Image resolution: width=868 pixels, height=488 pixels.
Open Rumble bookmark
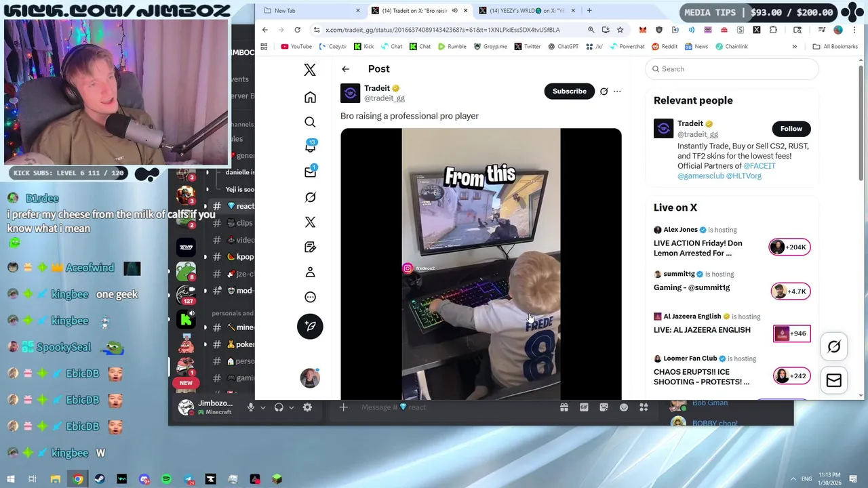click(452, 47)
